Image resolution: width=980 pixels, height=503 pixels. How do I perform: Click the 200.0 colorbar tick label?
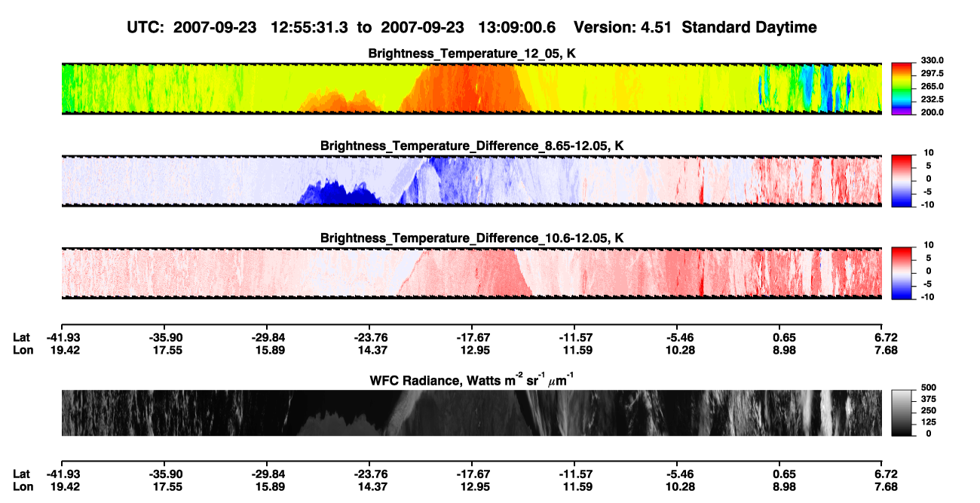click(932, 112)
